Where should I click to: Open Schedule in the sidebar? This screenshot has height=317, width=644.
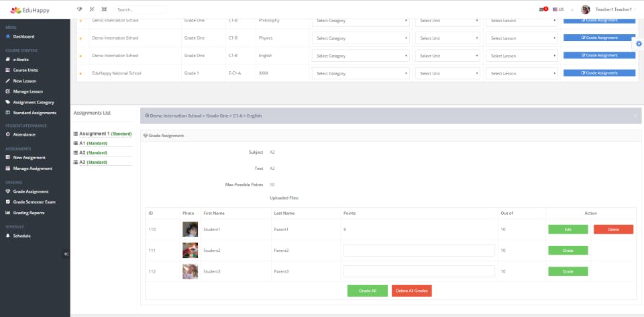[x=21, y=236]
